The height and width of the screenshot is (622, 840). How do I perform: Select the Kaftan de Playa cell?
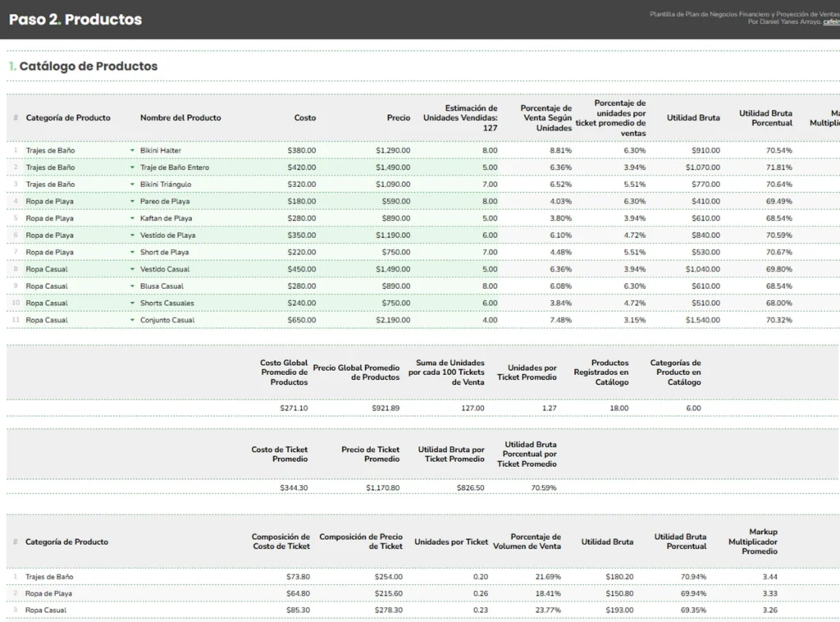pyautogui.click(x=166, y=218)
